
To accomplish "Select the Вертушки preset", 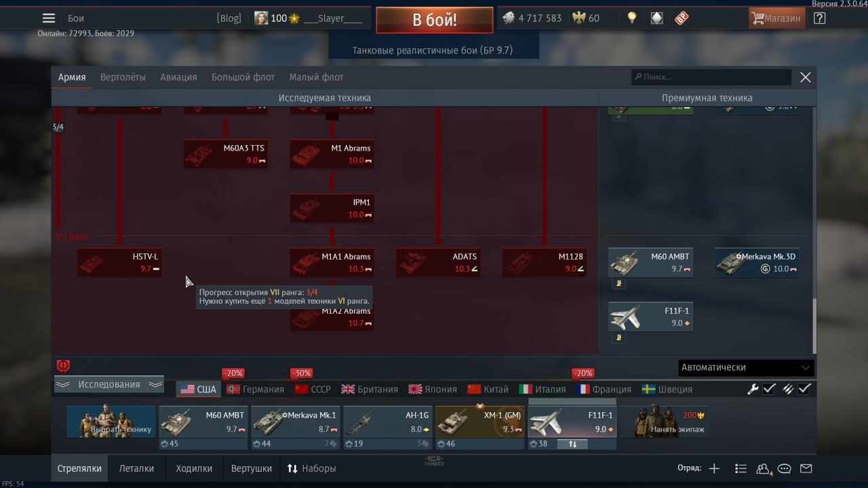I will coord(252,468).
